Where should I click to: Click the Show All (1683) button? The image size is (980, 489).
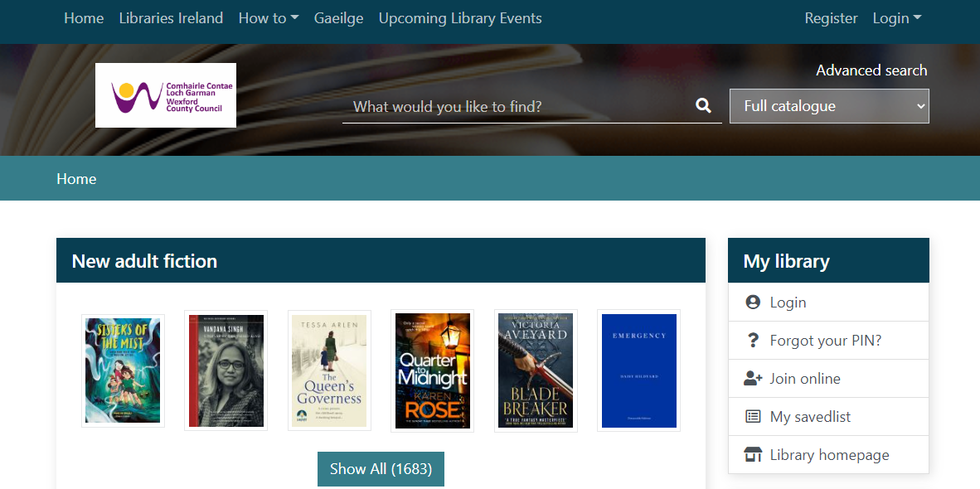pos(381,469)
